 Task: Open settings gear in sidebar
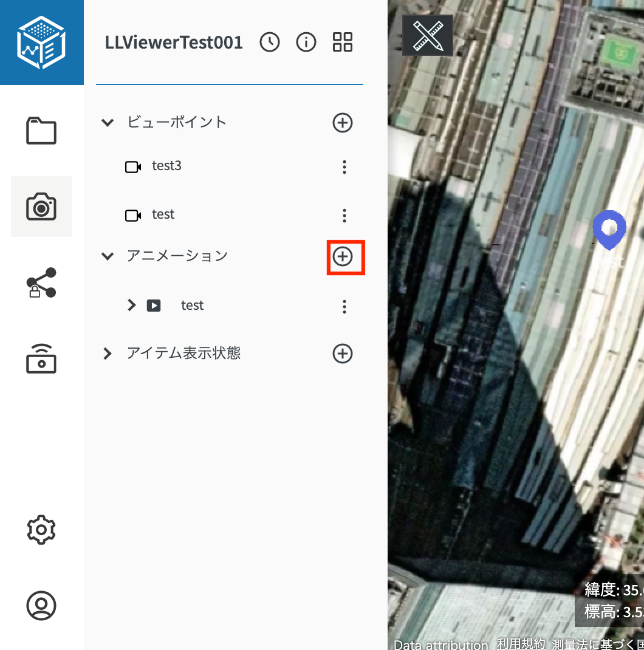[41, 530]
